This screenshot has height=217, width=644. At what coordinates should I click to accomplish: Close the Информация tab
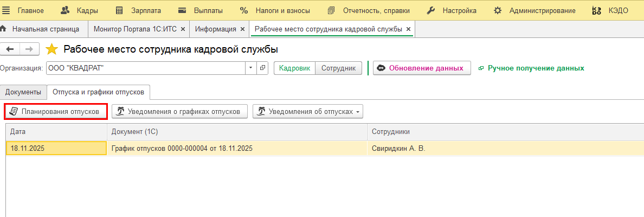pos(242,29)
